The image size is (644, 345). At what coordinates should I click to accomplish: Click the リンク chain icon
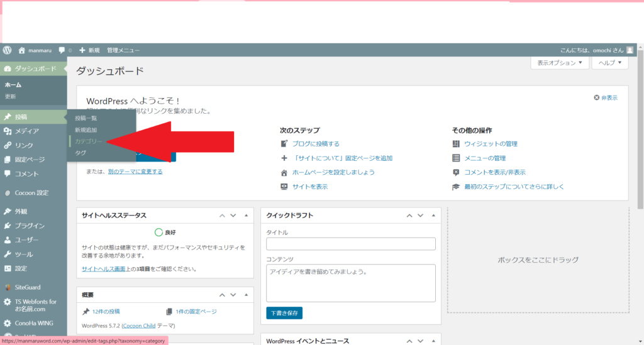pos(8,145)
